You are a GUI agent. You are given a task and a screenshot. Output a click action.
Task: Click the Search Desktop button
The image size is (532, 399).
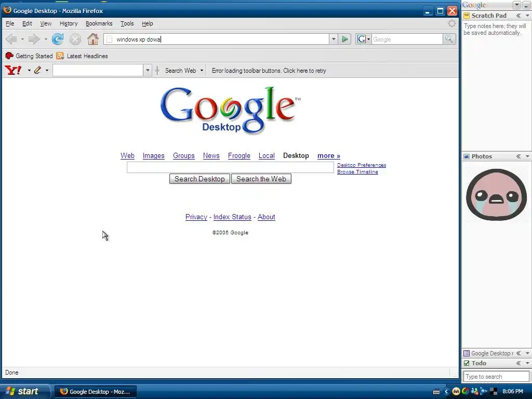pos(199,179)
